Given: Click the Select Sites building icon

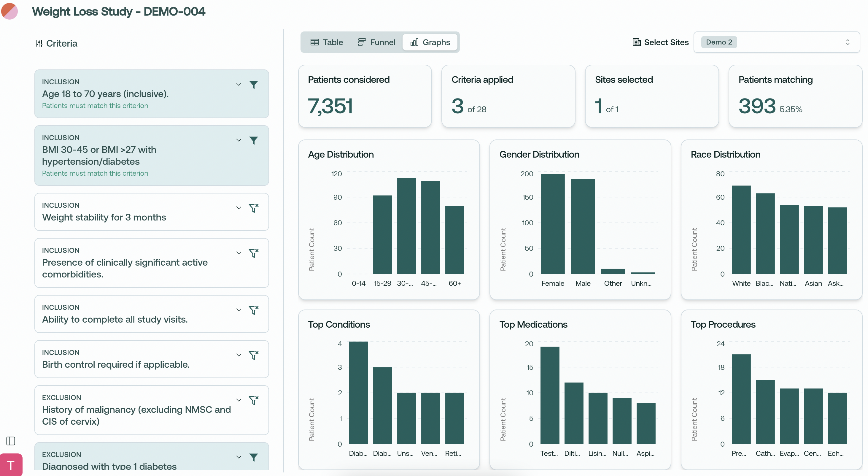Looking at the screenshot, I should coord(637,42).
